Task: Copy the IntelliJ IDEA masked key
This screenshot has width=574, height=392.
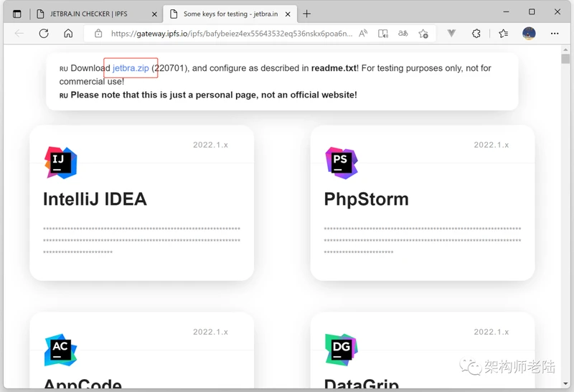Action: [x=141, y=240]
